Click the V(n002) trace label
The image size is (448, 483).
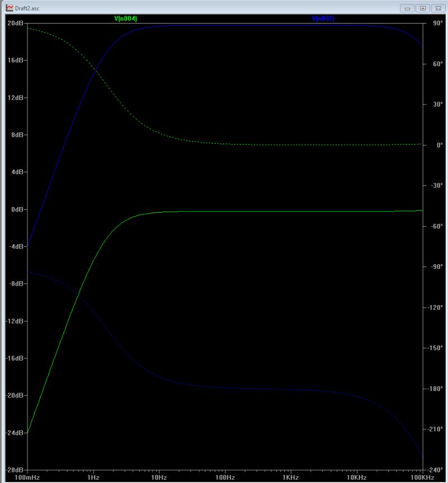pos(322,19)
